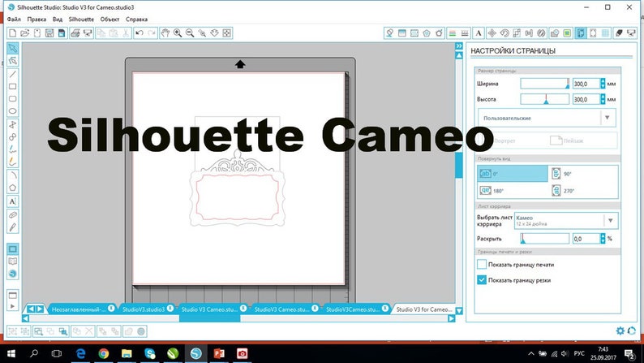The width and height of the screenshot is (644, 363).
Task: Edit the Ширина 300,0 field
Action: click(x=586, y=84)
